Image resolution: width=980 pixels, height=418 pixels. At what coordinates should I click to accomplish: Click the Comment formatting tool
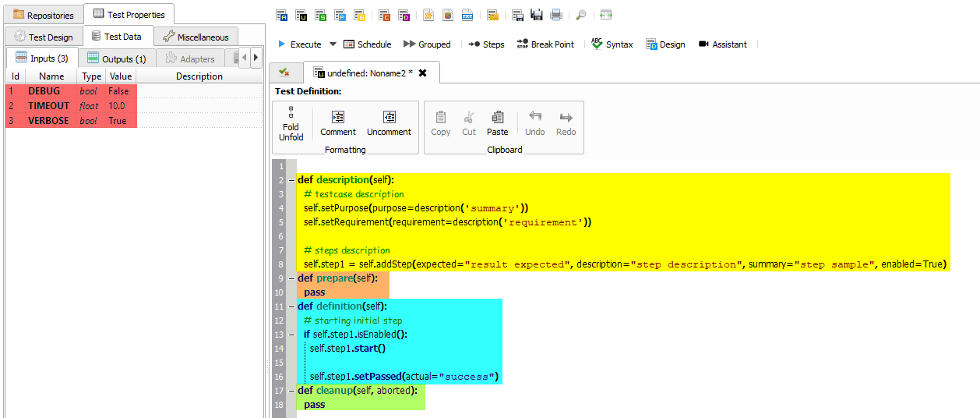338,125
